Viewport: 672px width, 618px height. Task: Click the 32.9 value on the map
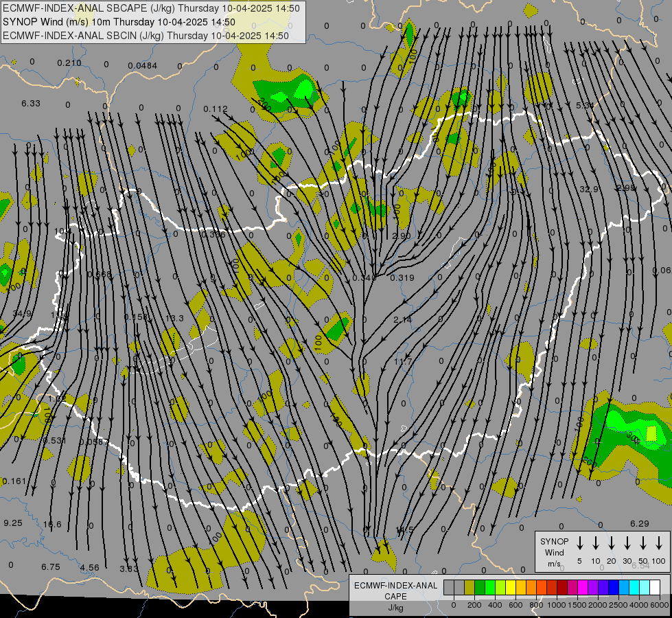coord(589,189)
